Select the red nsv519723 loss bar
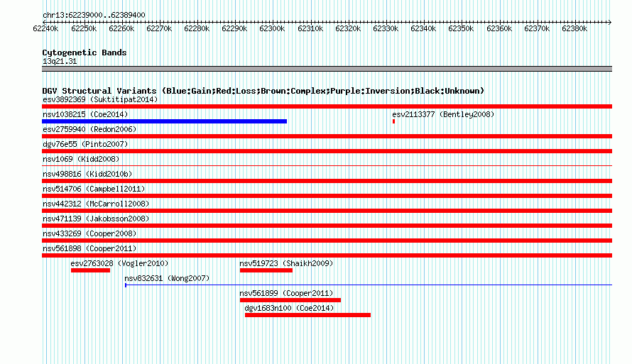This screenshot has width=632, height=364. click(x=266, y=270)
